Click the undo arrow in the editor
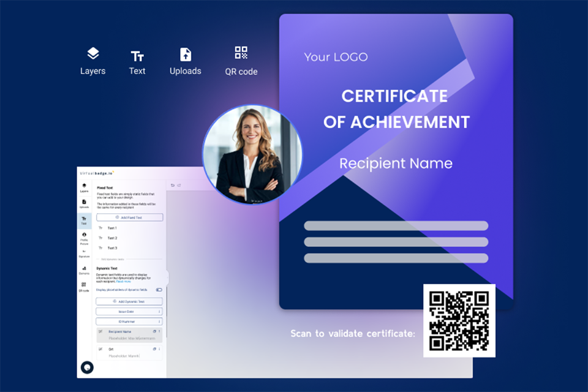588x392 pixels. pos(173,186)
